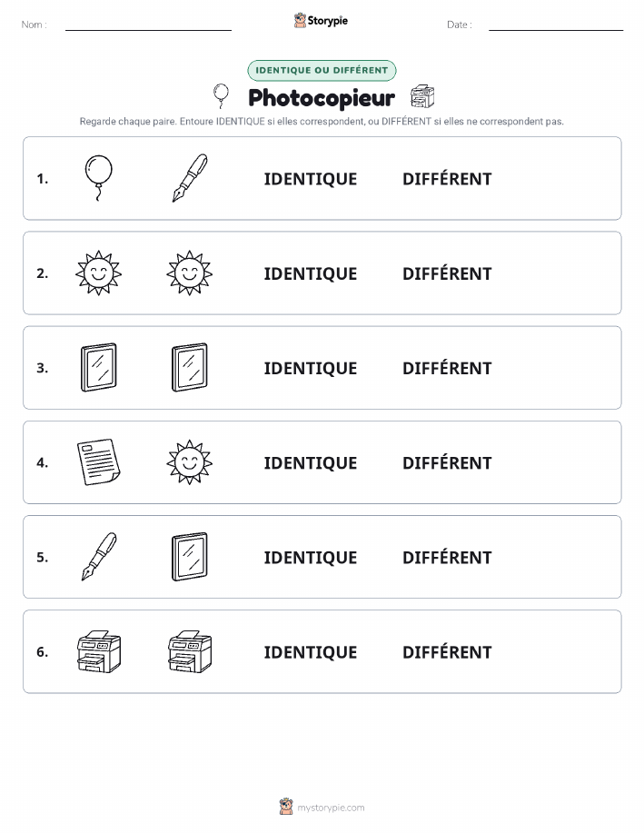The image size is (644, 833).
Task: Click the photocopier icon next to the title
Action: click(422, 96)
